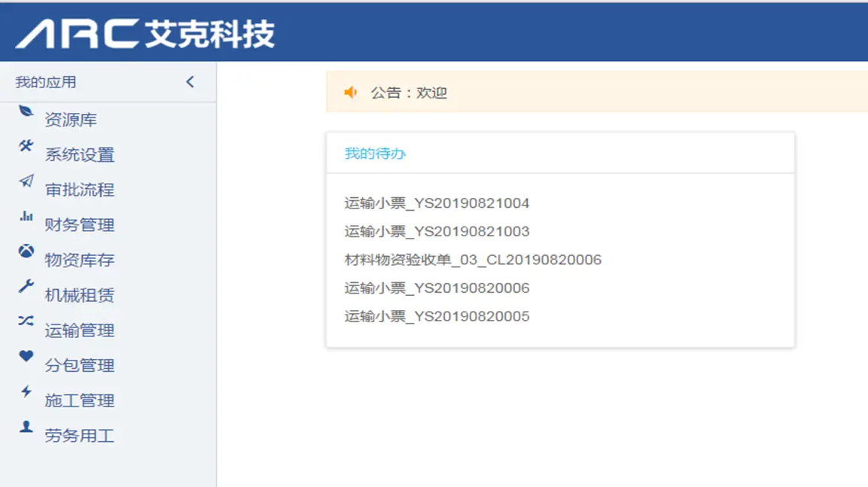Image resolution: width=868 pixels, height=487 pixels.
Task: Open 材料物资验收单_03_CL20190820006 todo item
Action: click(473, 260)
